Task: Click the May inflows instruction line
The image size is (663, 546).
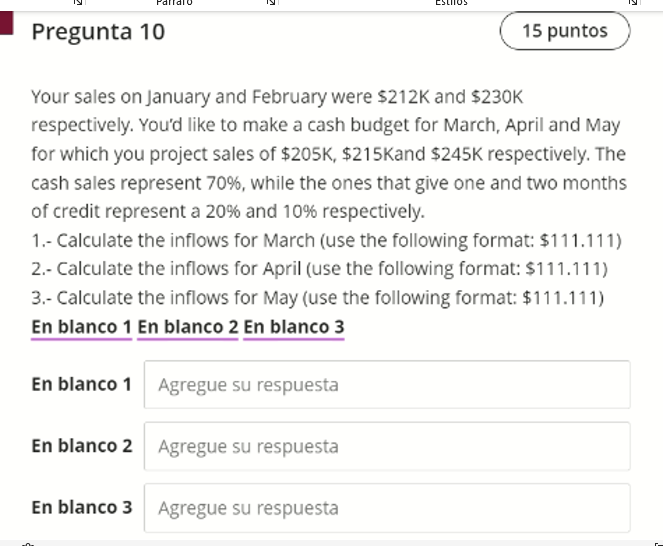Action: pos(317,298)
